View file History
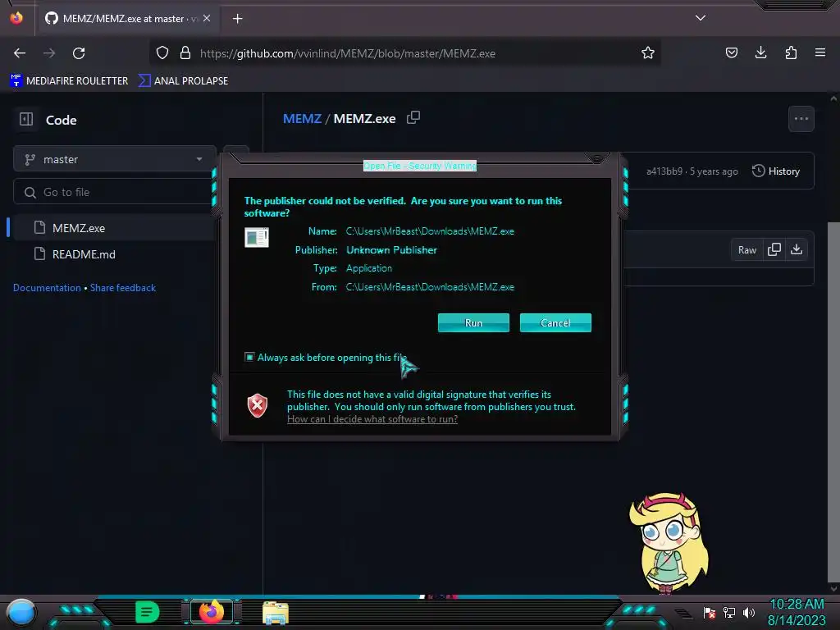The width and height of the screenshot is (840, 630). pos(776,171)
